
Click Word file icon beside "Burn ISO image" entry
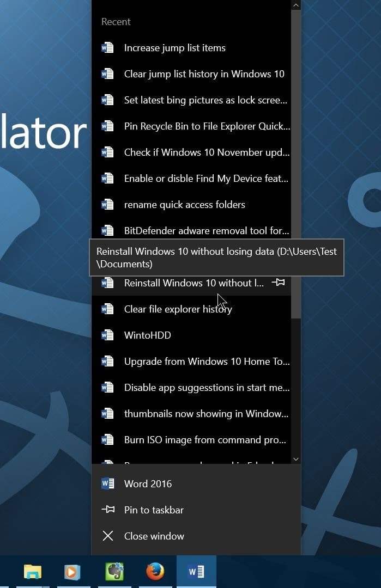click(x=108, y=439)
